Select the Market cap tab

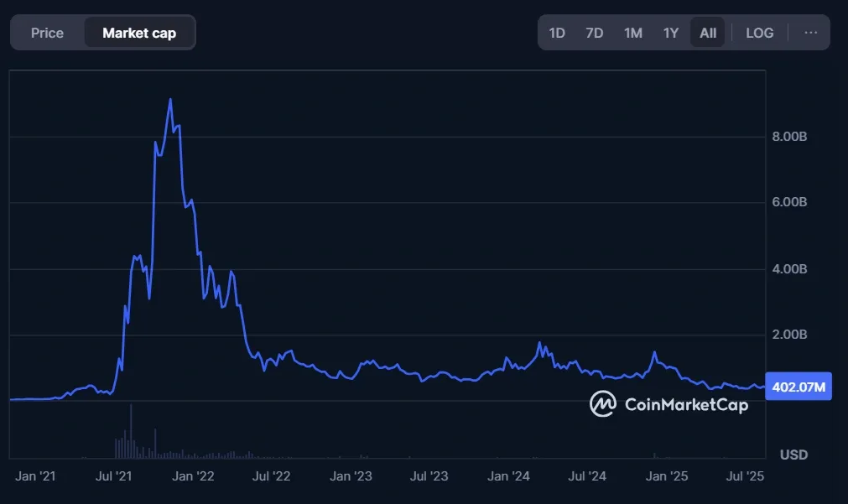click(139, 33)
